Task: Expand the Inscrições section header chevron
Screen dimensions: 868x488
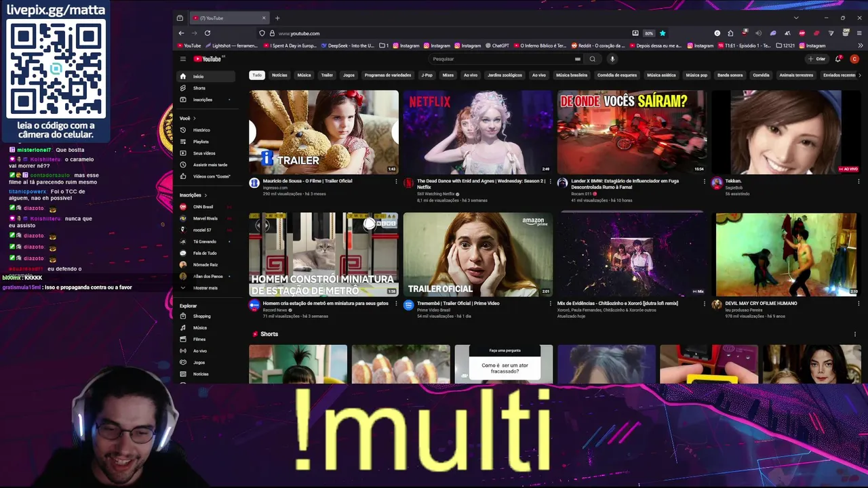Action: [205, 195]
